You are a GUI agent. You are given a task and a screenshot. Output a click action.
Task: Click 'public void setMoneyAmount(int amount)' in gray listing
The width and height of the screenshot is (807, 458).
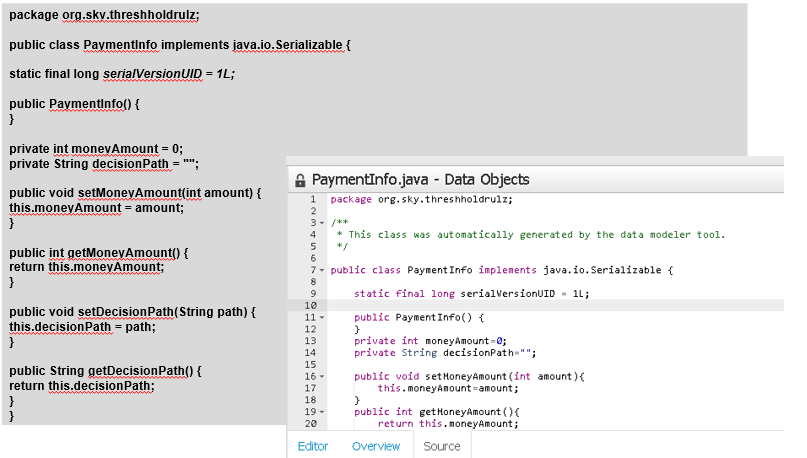tap(131, 193)
